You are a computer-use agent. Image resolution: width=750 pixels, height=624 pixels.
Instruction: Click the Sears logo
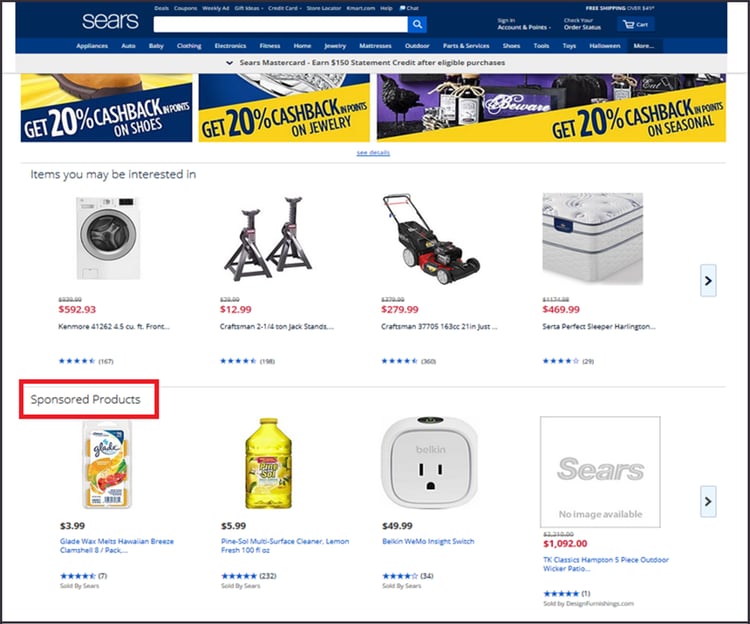(110, 21)
